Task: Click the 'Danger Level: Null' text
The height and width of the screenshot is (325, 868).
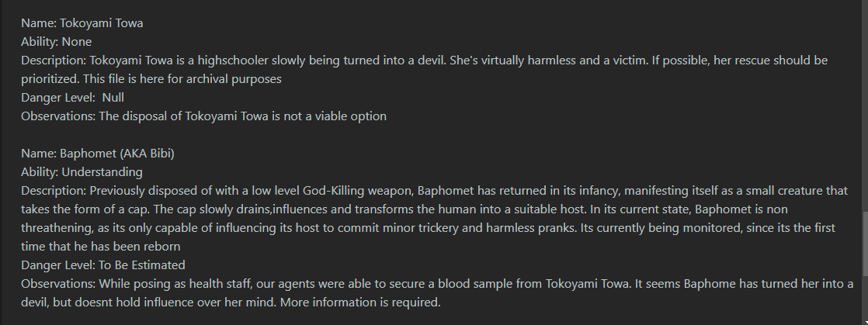Action: point(72,98)
